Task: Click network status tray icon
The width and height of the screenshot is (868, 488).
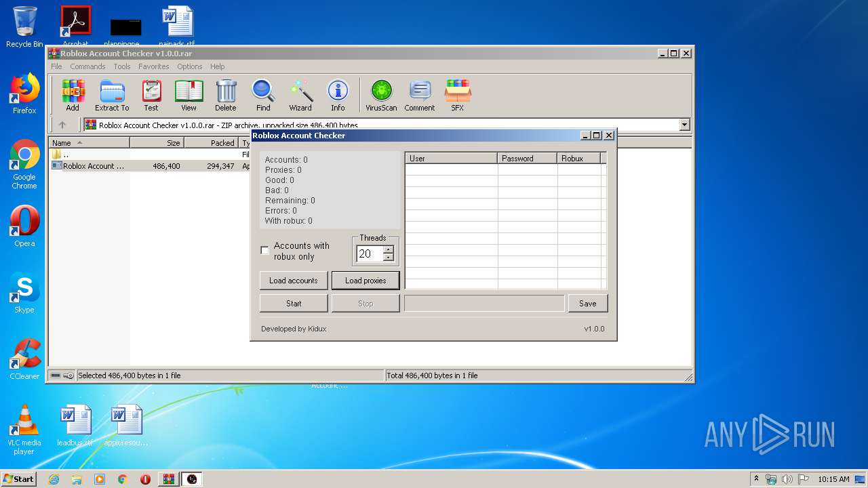Action: [x=771, y=479]
